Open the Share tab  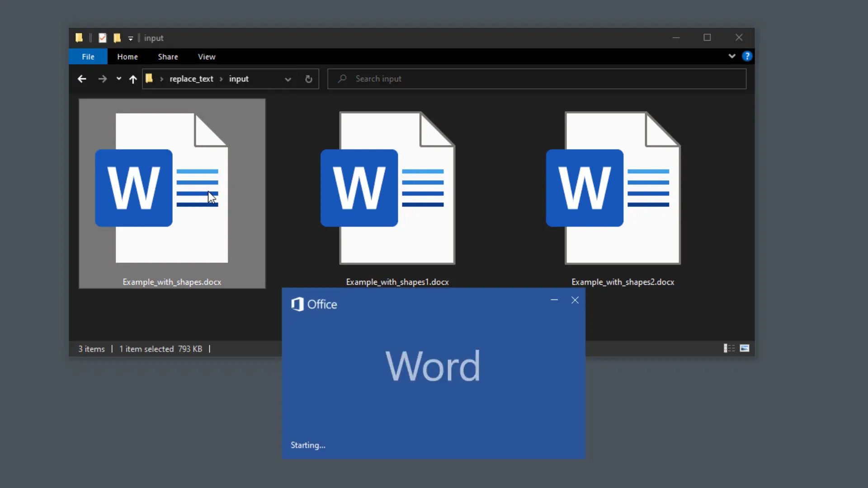point(168,56)
